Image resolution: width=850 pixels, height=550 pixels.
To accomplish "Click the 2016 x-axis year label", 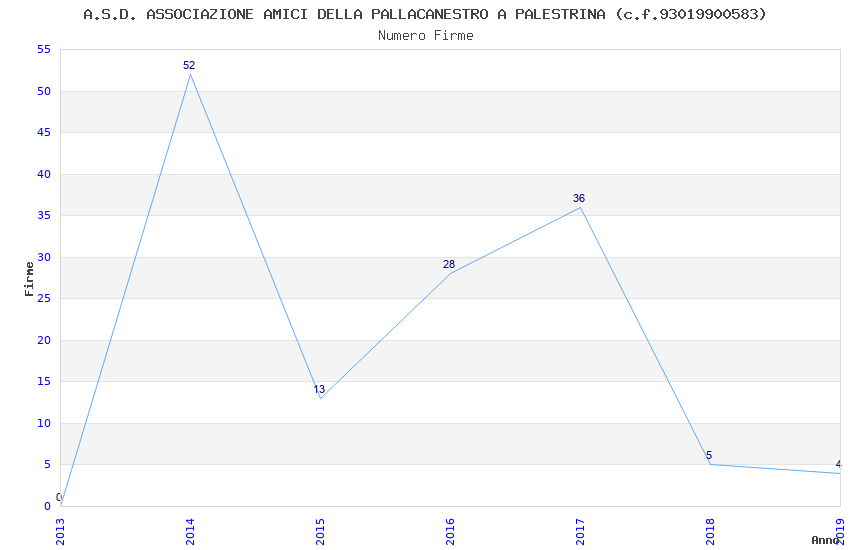I will 450,530.
